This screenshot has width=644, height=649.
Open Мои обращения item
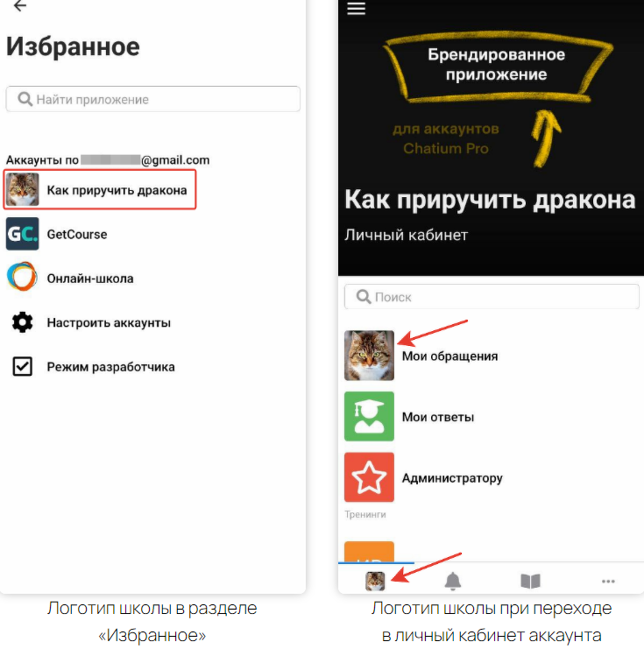(x=449, y=356)
